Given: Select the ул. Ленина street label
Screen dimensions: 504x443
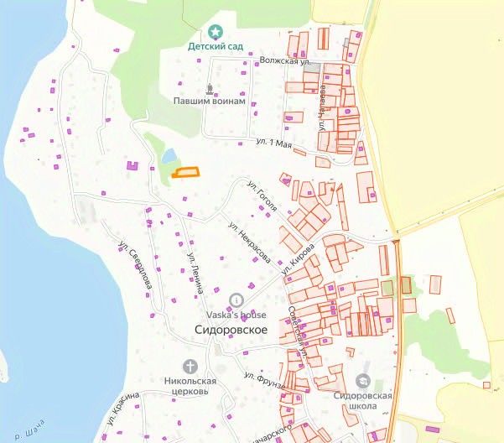Looking at the screenshot, I should 195,273.
